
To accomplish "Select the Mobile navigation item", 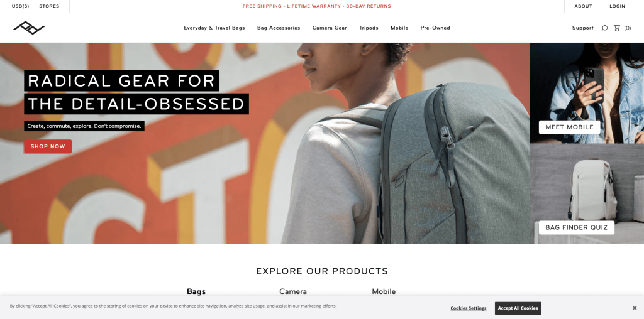I will click(399, 28).
